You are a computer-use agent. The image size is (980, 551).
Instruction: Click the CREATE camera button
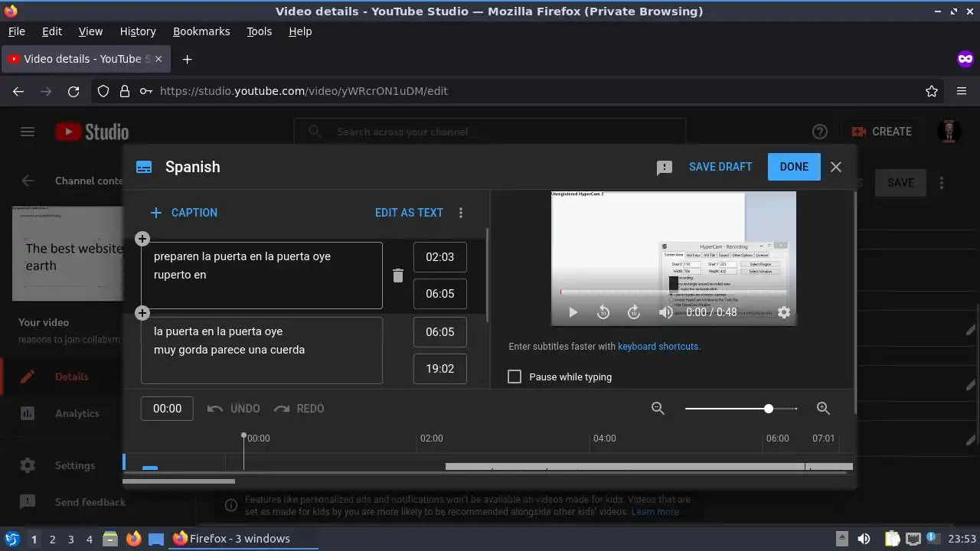pyautogui.click(x=881, y=132)
